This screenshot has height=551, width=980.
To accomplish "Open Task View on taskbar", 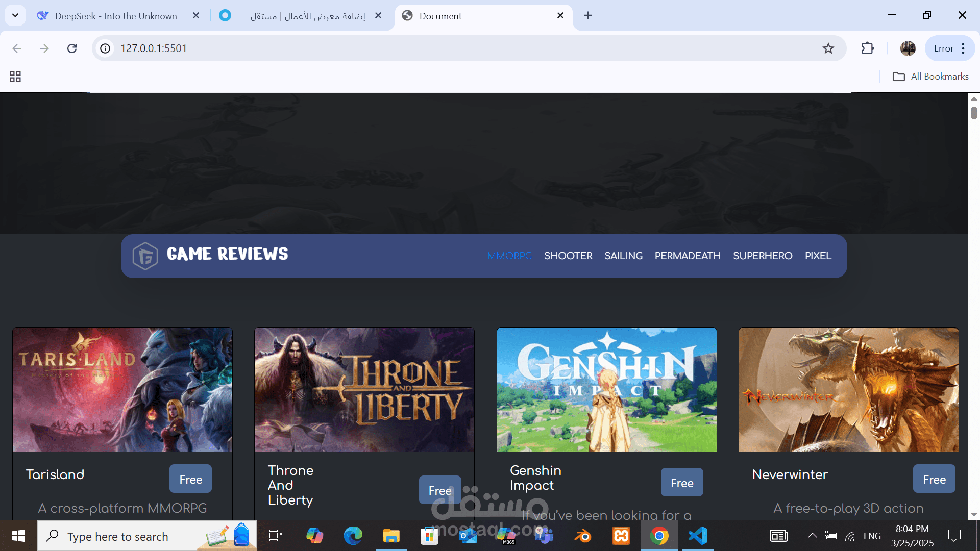I will click(x=276, y=536).
